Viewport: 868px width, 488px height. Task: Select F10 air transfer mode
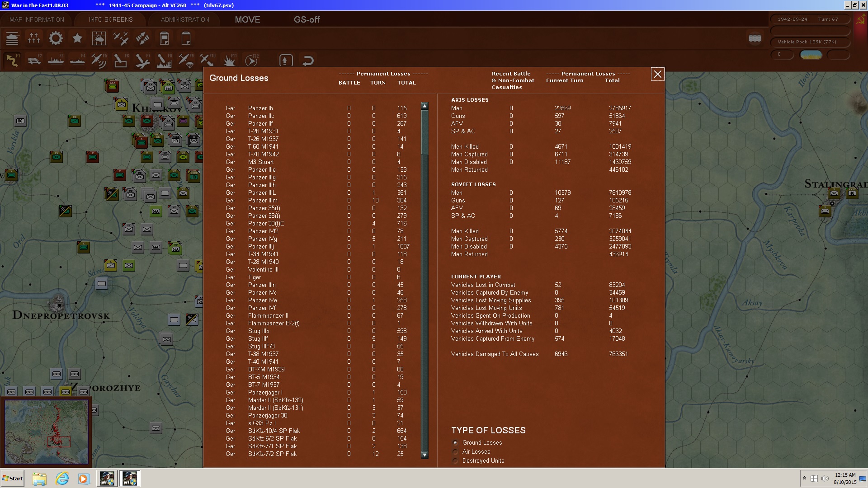tap(208, 60)
